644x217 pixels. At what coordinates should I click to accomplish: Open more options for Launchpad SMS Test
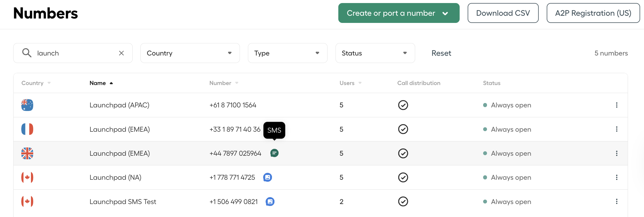(617, 202)
